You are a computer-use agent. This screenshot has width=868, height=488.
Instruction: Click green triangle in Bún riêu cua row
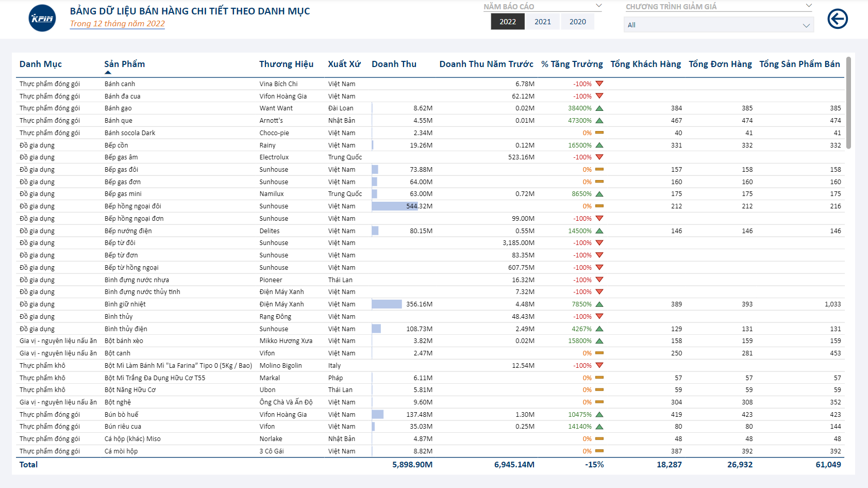coord(599,427)
